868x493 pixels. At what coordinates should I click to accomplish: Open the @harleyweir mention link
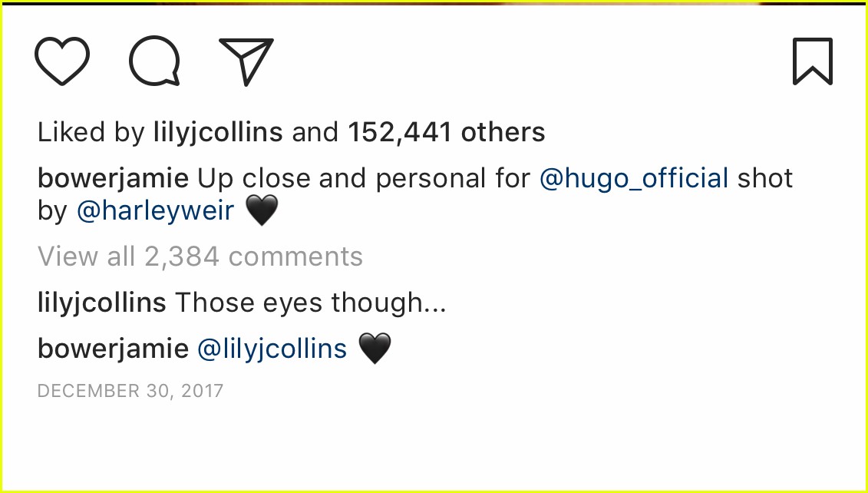(x=156, y=210)
